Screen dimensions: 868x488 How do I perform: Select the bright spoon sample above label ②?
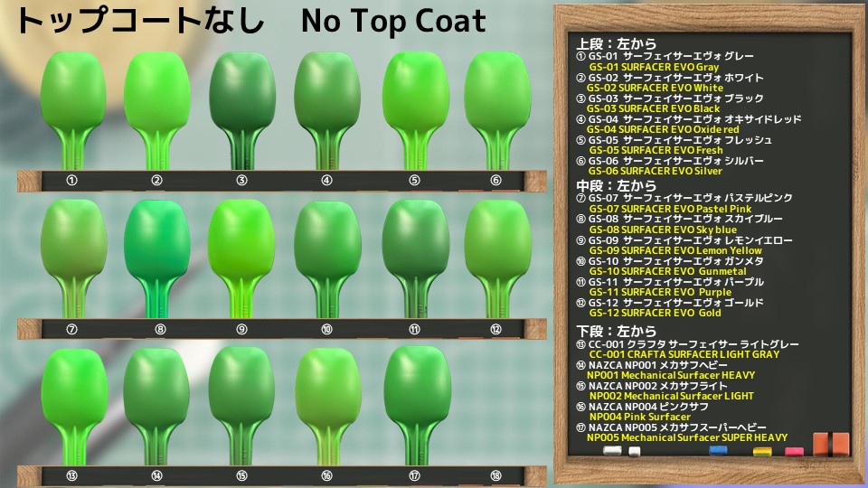(156, 110)
